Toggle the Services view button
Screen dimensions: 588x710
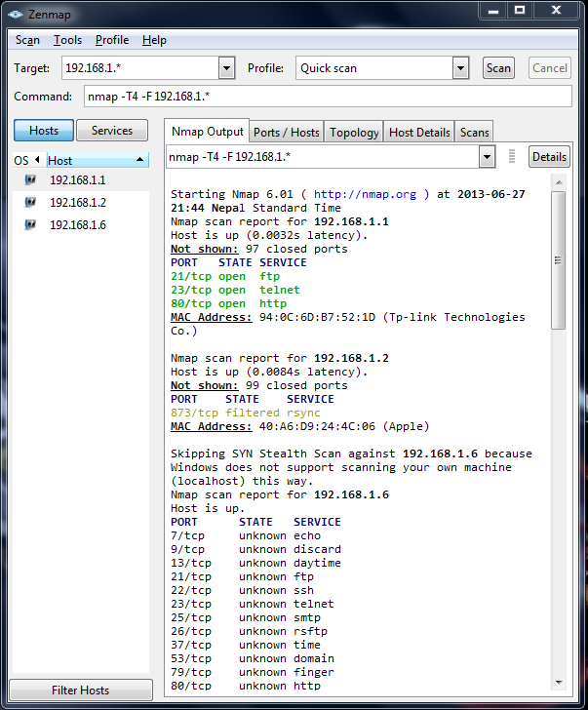click(x=112, y=131)
